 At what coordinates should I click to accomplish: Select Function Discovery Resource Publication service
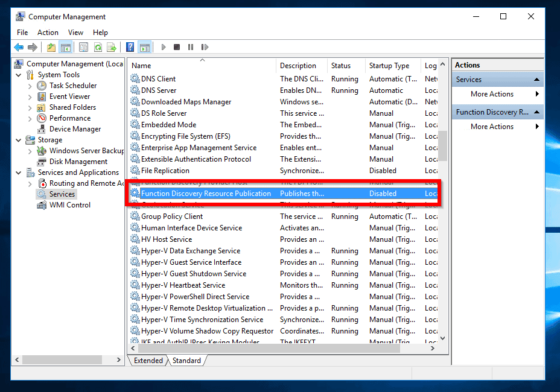click(284, 194)
